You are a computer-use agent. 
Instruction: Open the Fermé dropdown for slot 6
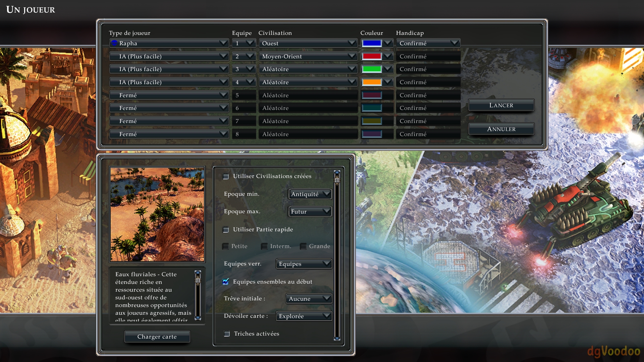[x=169, y=108]
